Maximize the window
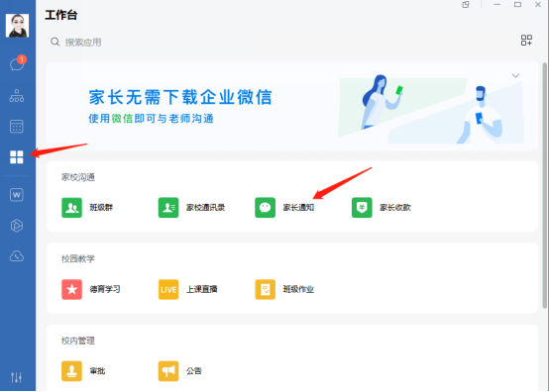Image resolution: width=549 pixels, height=392 pixels. tap(517, 5)
